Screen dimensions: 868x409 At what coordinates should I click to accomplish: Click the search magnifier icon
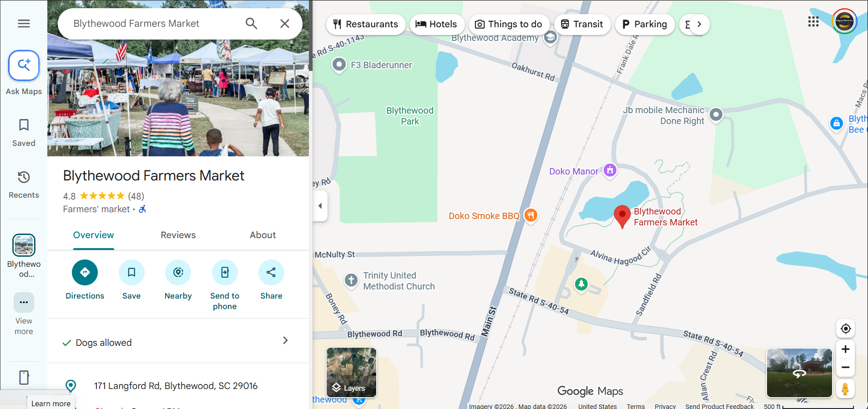click(252, 24)
